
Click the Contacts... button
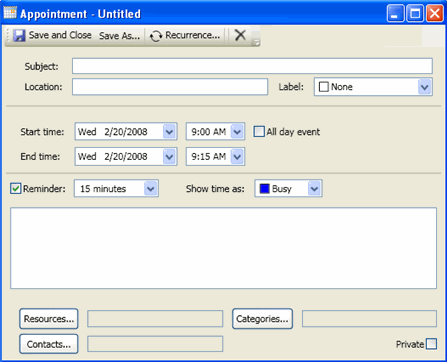[49, 344]
